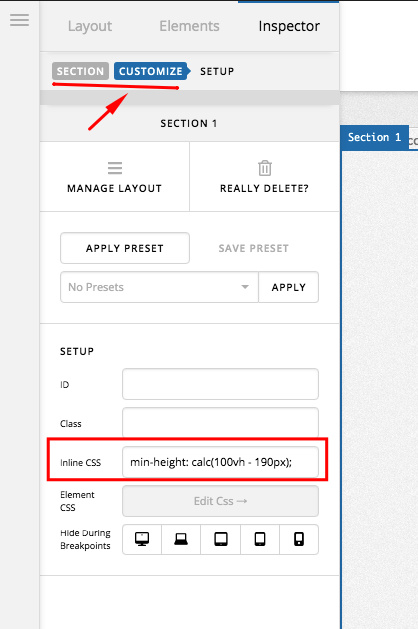This screenshot has height=629, width=418.
Task: Click the preset dropdown arrow
Action: (245, 287)
